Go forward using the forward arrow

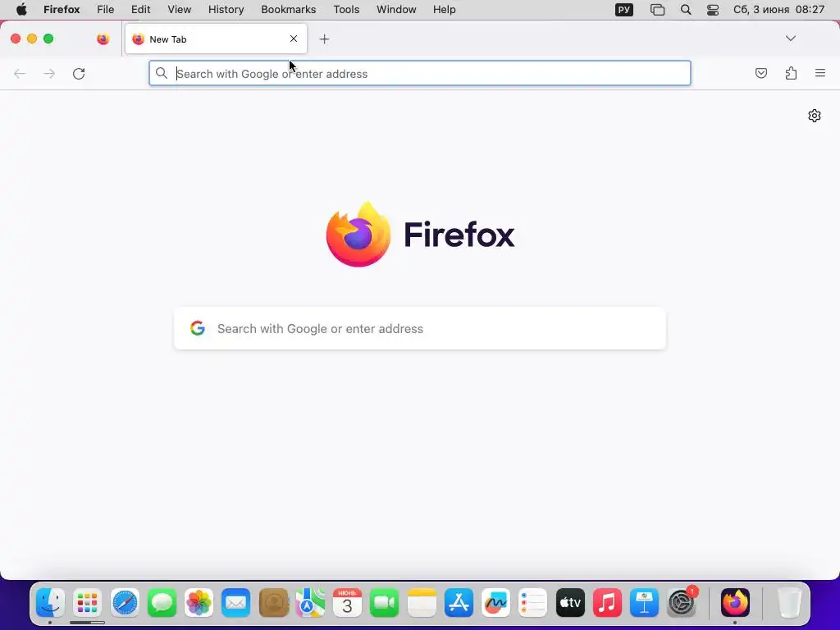point(49,73)
